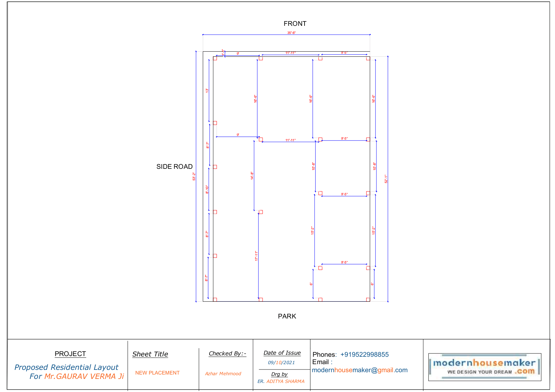Click the 'Drg by' heading
Screen dimensions: 555x392
click(279, 374)
